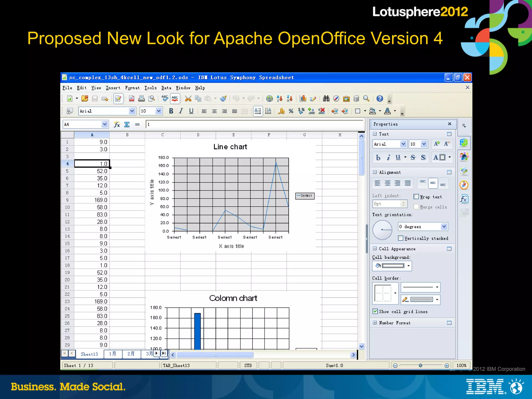This screenshot has height=399, width=532.
Task: Switch to the 2月 sheet tab
Action: point(131,354)
